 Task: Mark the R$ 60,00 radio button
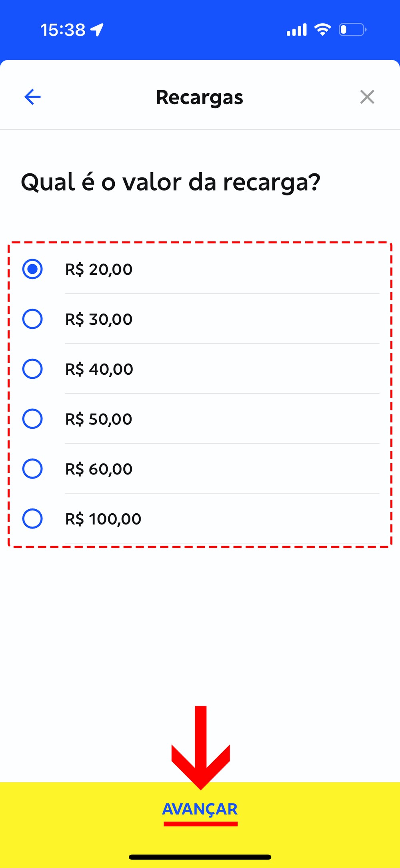(x=32, y=469)
